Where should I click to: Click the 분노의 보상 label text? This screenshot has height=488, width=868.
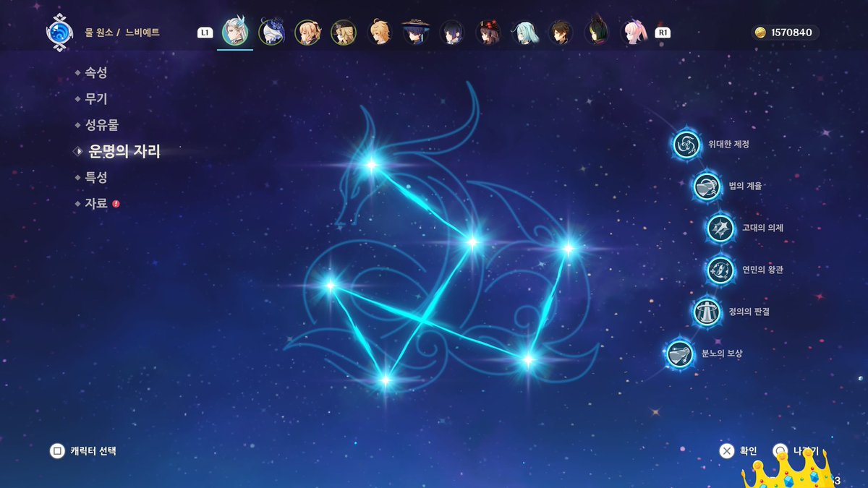[x=721, y=354]
